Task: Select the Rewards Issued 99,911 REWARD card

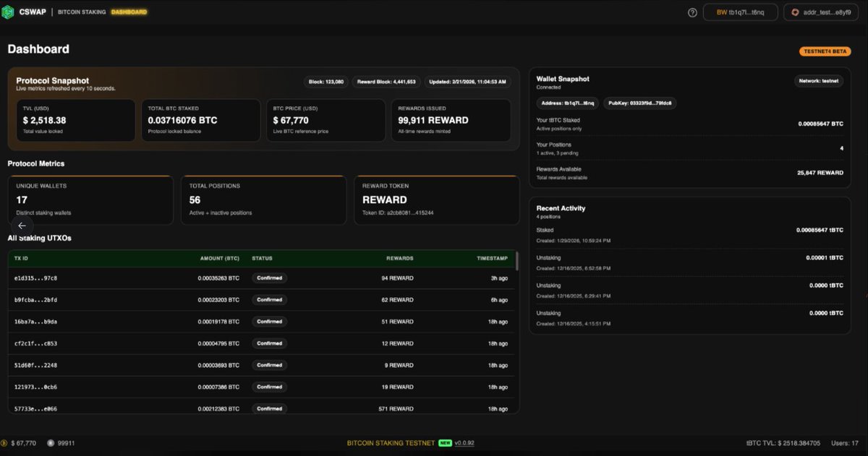Action: click(451, 121)
